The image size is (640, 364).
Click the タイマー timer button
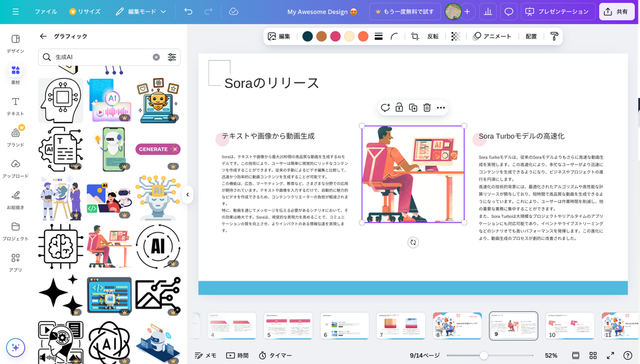click(276, 355)
